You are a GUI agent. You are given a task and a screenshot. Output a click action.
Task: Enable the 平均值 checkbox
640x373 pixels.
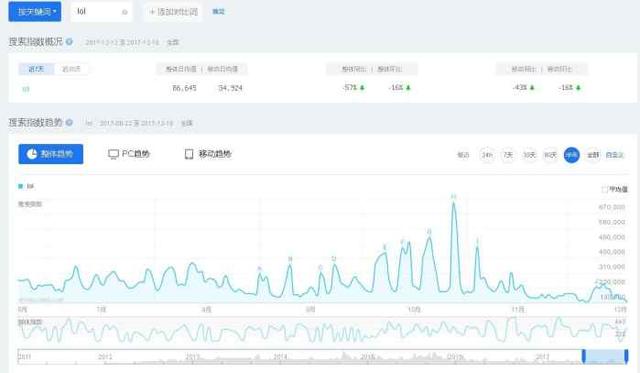click(604, 189)
